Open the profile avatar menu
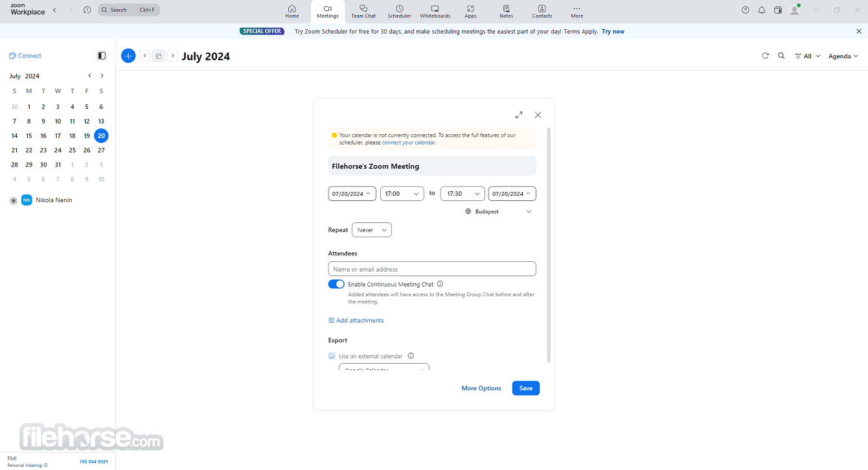The height and width of the screenshot is (470, 868). 795,10
